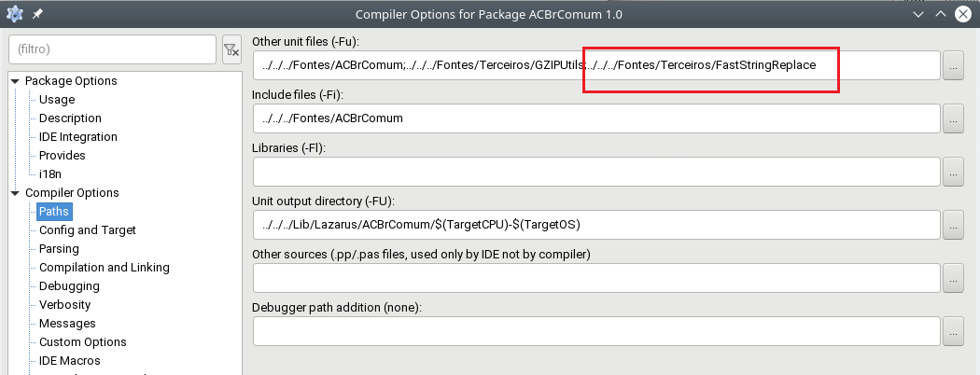Clear the filter using the funnel icon

pos(231,49)
